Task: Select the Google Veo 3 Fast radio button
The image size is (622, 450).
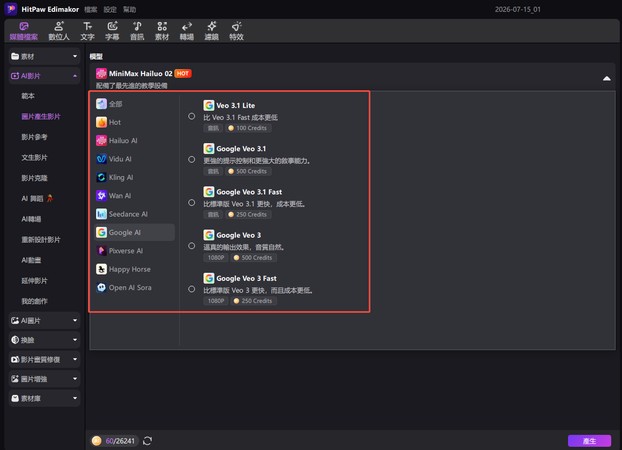Action: [192, 289]
